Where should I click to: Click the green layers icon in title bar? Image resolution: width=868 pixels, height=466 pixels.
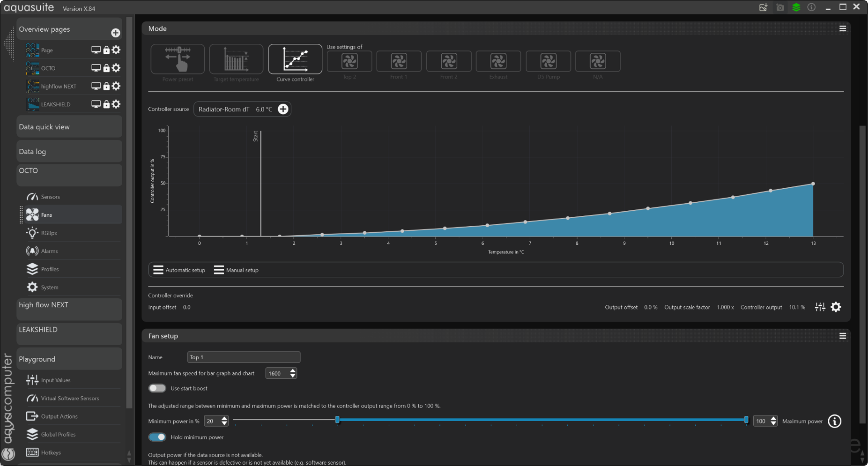796,7
